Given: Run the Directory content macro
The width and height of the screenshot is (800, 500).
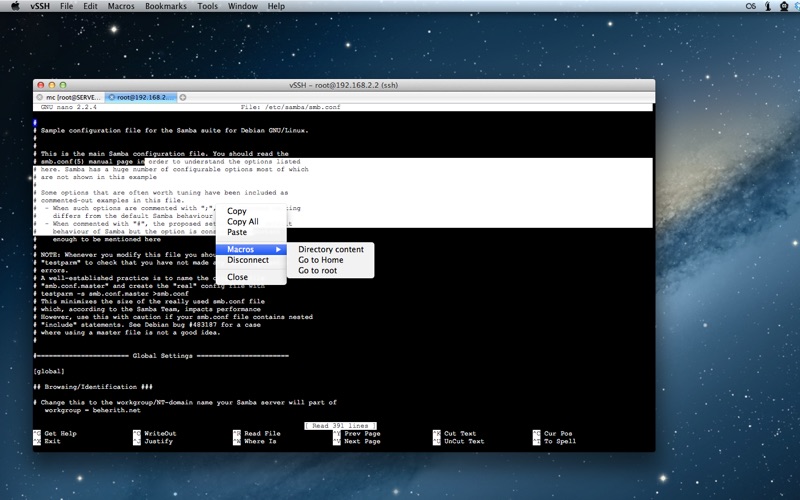Looking at the screenshot, I should tap(331, 249).
